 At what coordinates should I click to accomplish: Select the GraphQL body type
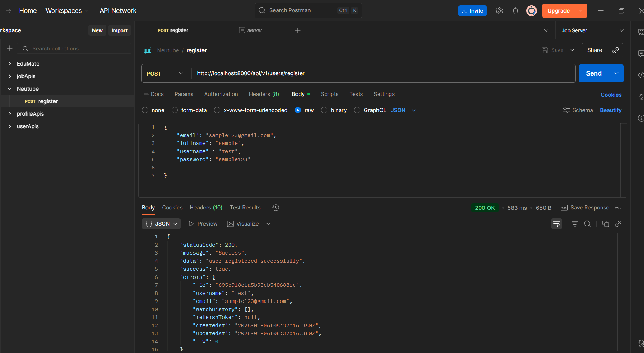point(357,110)
